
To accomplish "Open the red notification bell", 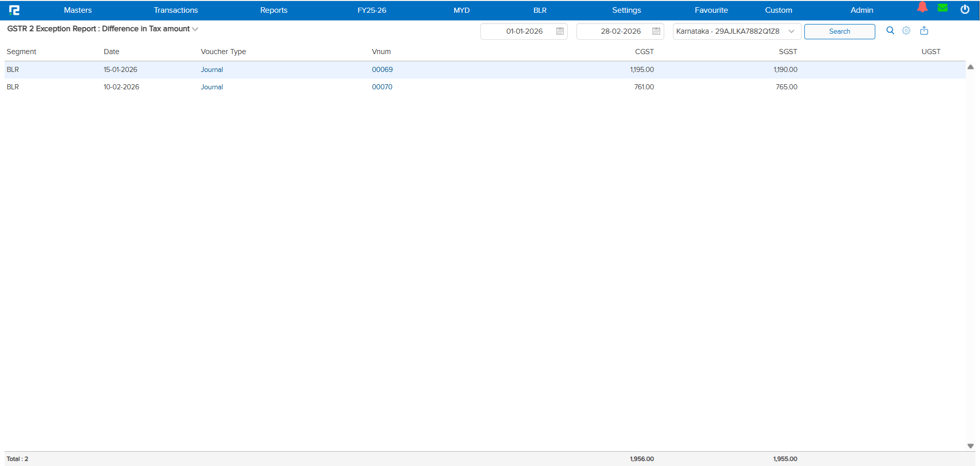I will point(922,8).
